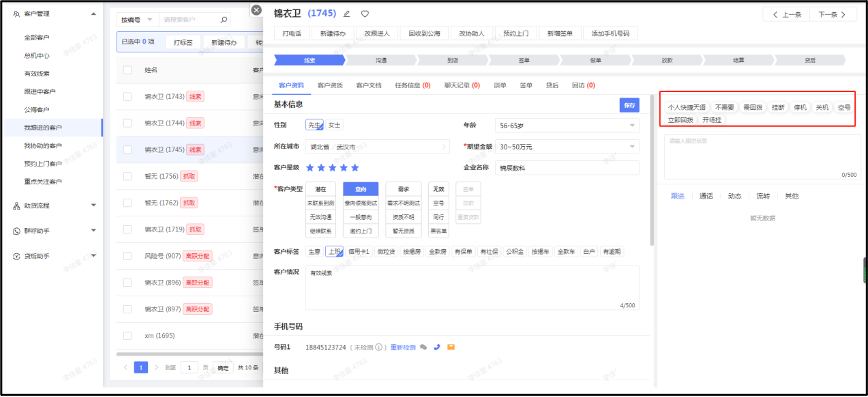Click the pencil edit icon beside 锦衣卫 (1745)
Screen dimensions: 868x397
tap(347, 14)
